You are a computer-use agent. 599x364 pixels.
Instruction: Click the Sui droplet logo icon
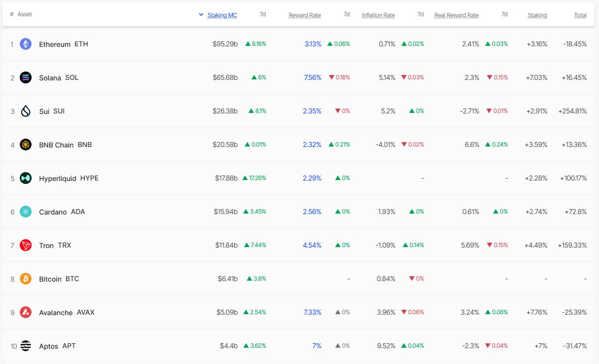[x=26, y=111]
